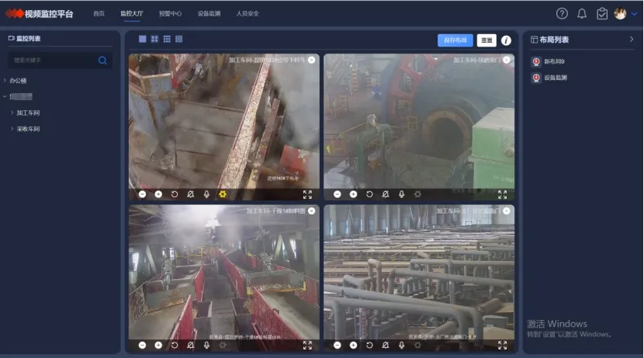Toggle alarm mute on the 2#皮带下料斗 feed
644x358 pixels.
tap(191, 194)
